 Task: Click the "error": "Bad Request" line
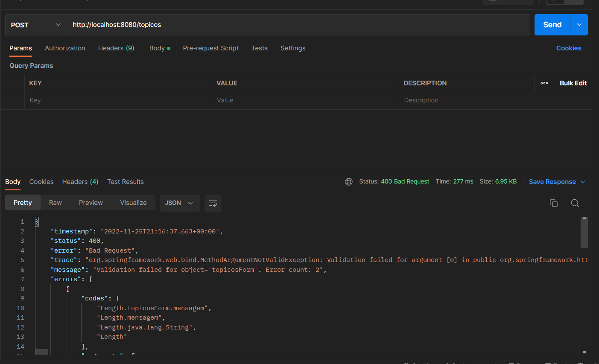pos(94,250)
